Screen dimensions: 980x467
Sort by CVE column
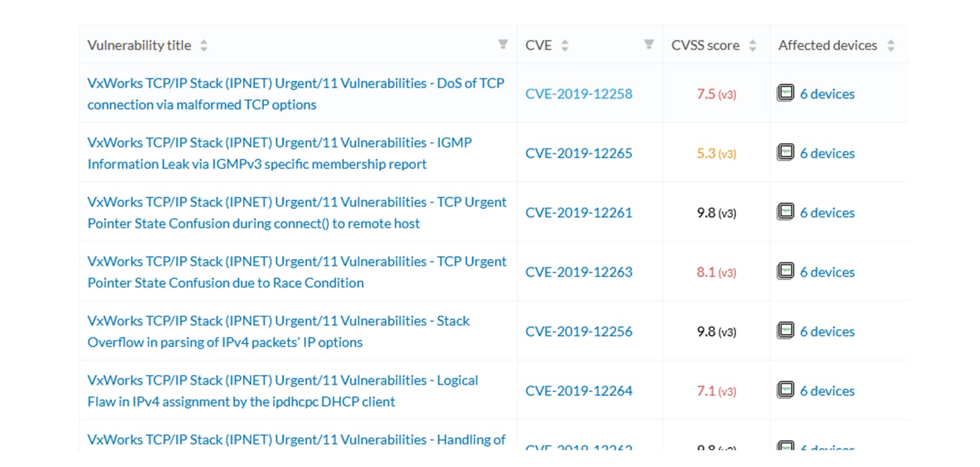click(565, 45)
